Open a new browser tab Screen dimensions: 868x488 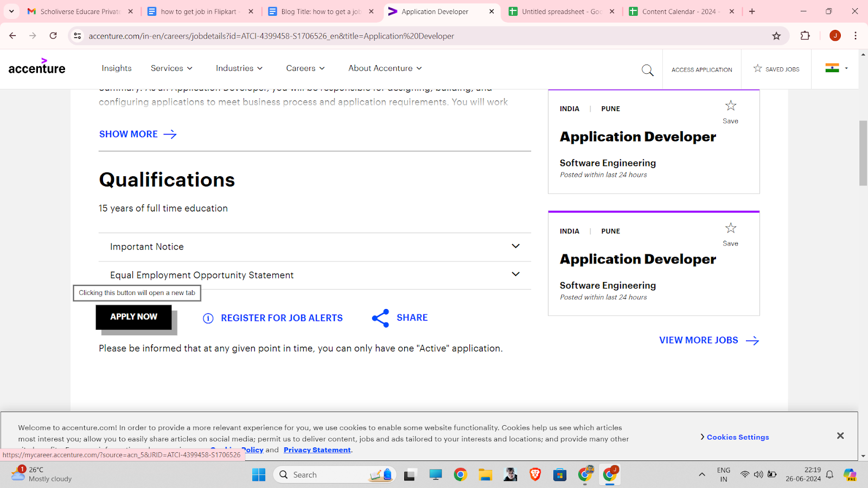point(752,11)
